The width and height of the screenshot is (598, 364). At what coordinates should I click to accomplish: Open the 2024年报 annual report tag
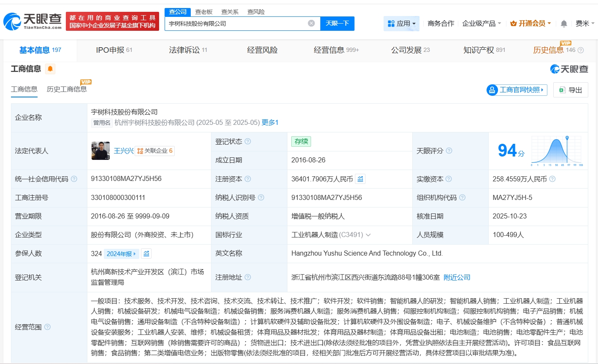[x=121, y=253]
